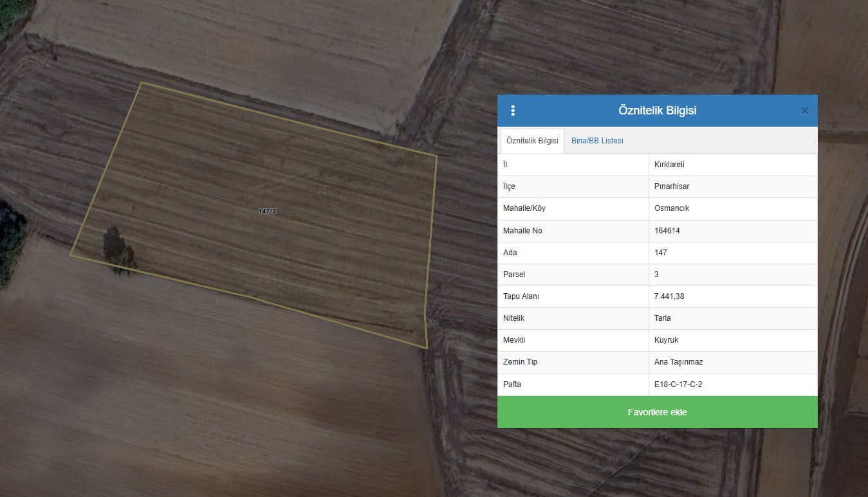Select the Kuyruk value in the Mevkii row

click(666, 340)
